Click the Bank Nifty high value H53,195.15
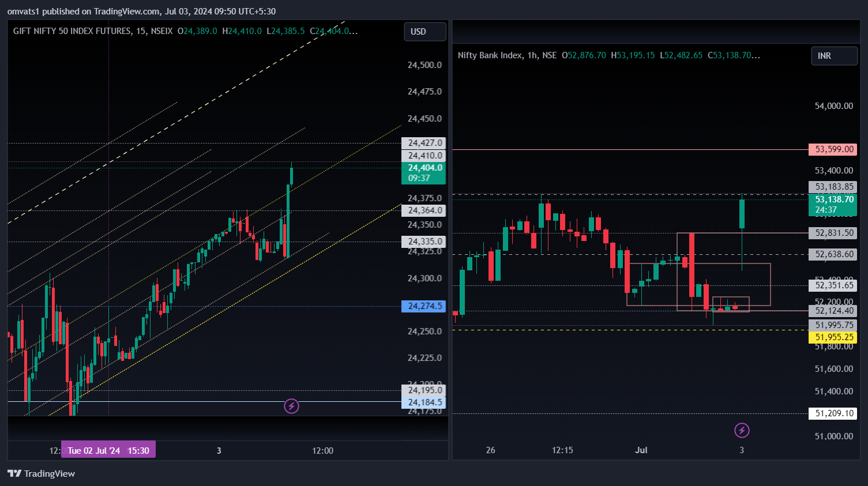The image size is (868, 486). (633, 55)
